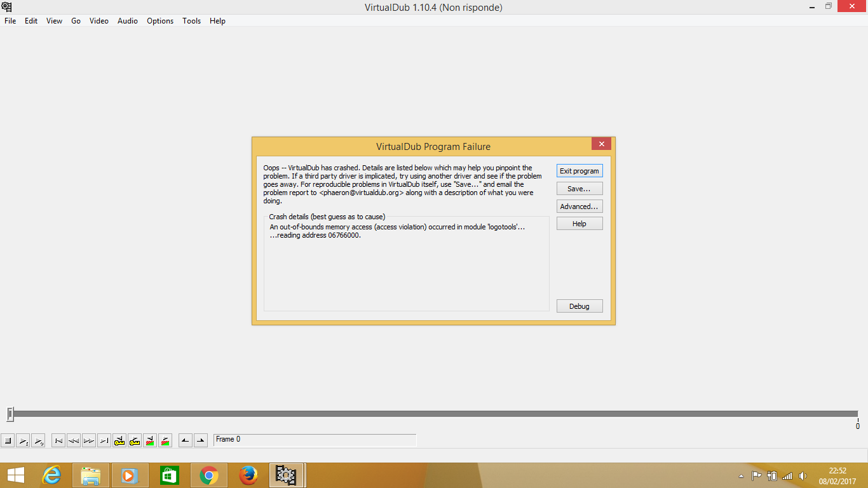Click the Frame 0 status field
This screenshot has width=868, height=488.
click(315, 440)
